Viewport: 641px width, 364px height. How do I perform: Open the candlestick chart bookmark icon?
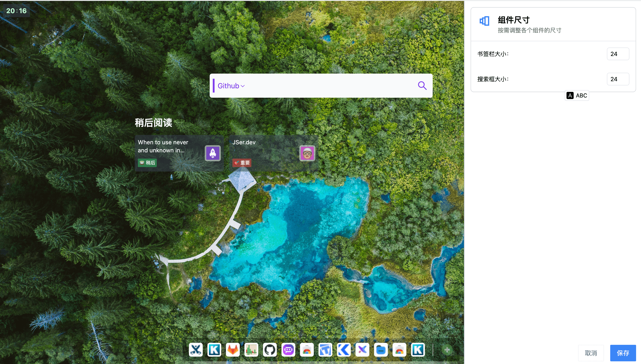coord(251,350)
